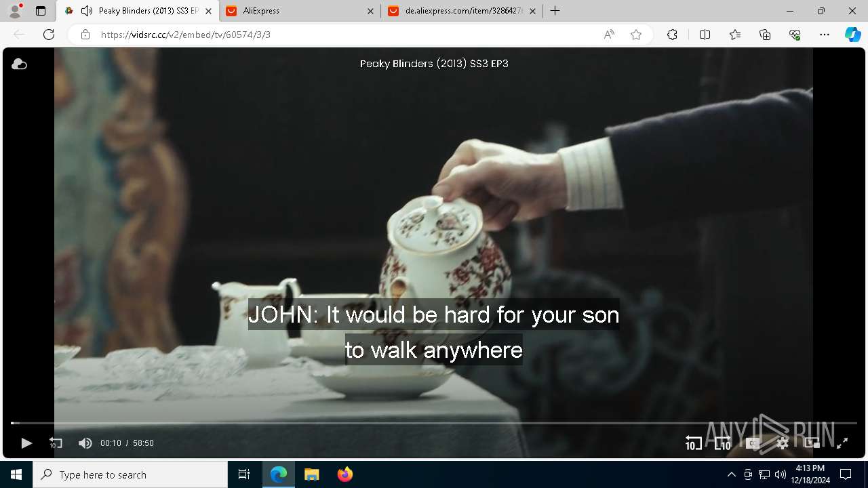
Task: Click the rewind 10 icon beside play
Action: (56, 443)
